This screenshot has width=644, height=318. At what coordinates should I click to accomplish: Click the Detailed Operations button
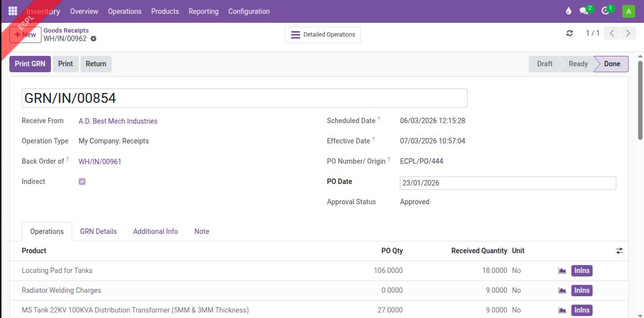[x=323, y=35]
